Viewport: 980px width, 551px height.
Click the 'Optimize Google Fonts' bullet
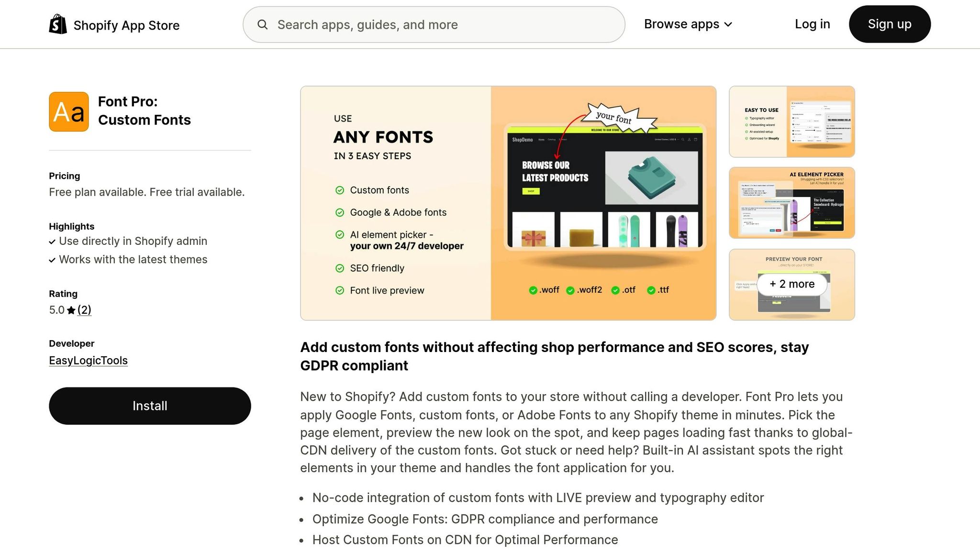coord(485,519)
